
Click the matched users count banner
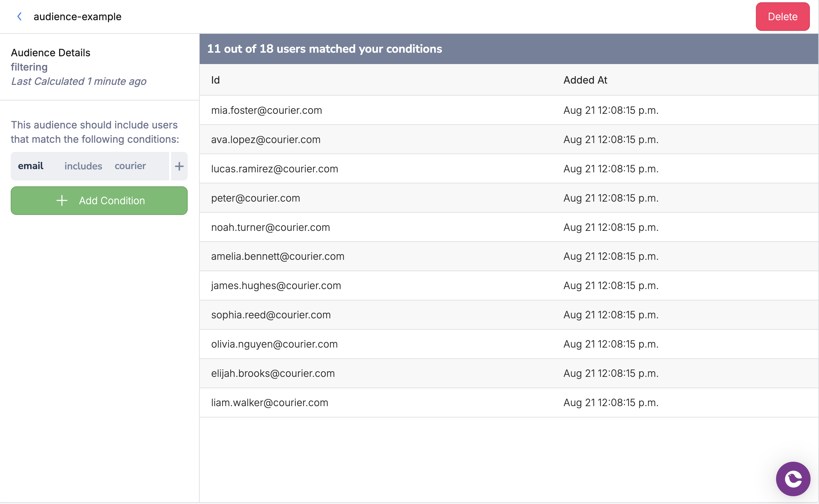tap(324, 49)
